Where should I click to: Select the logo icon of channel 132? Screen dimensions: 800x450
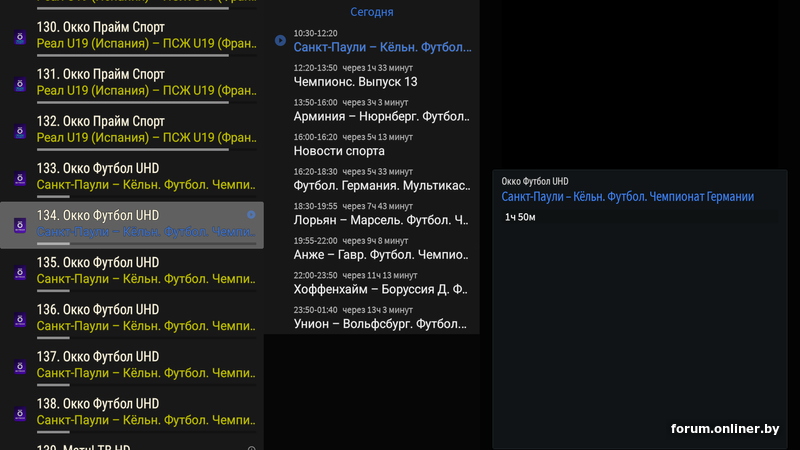[20, 131]
